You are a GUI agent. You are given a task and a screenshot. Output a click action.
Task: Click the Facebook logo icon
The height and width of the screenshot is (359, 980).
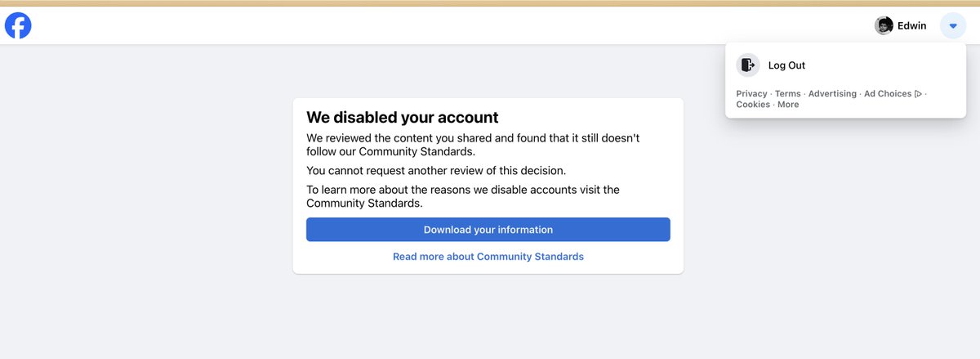[18, 25]
